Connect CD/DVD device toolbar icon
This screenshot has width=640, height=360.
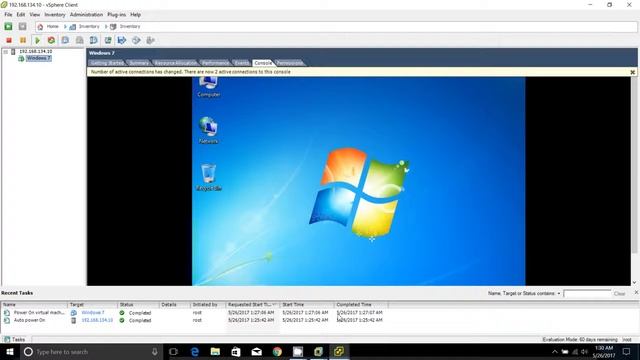click(x=136, y=40)
